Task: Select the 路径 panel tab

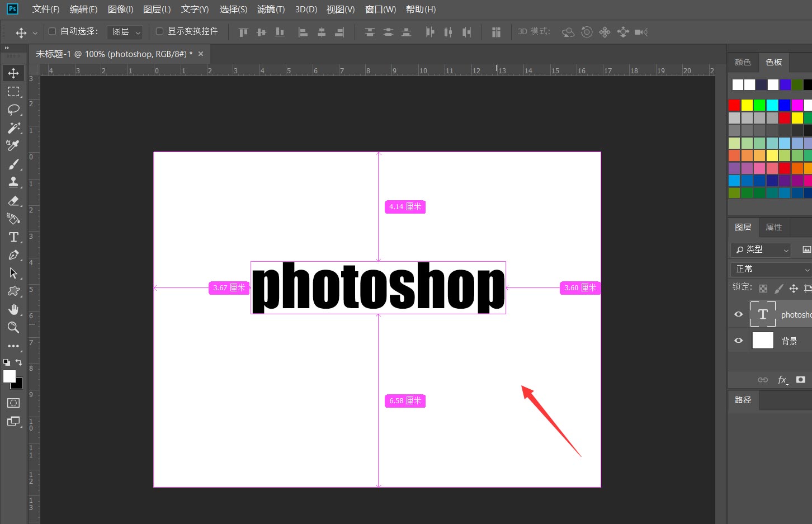Action: coord(743,400)
